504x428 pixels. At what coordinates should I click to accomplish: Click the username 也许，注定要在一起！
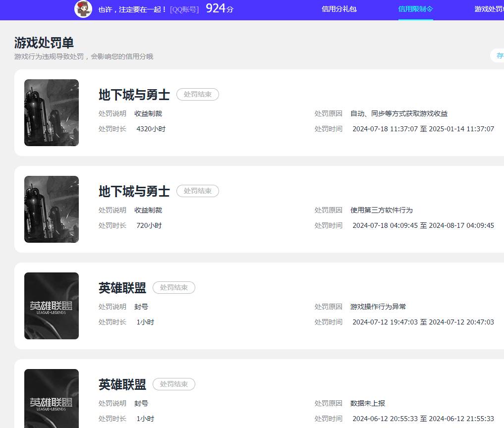pyautogui.click(x=132, y=9)
